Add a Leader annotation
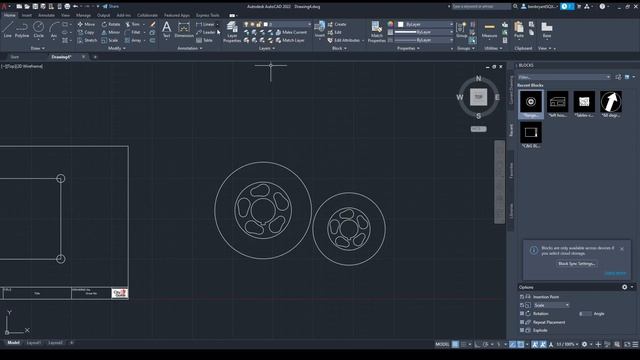This screenshot has height=360, width=640. [205, 32]
